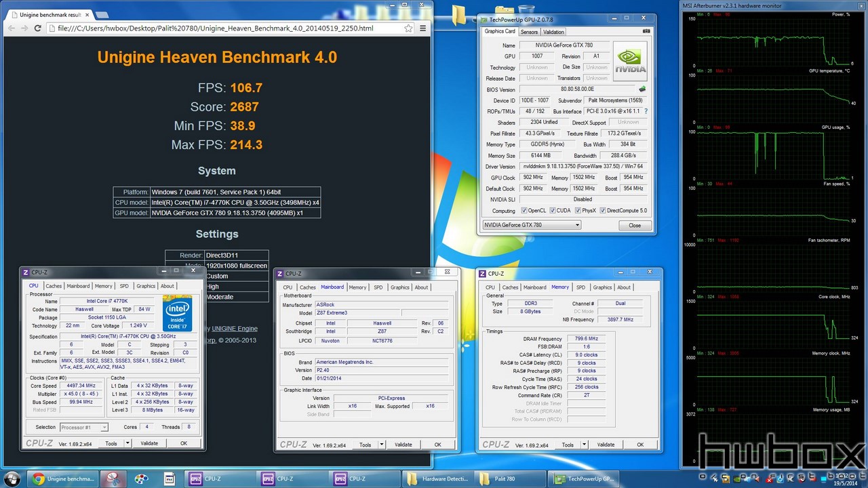The width and height of the screenshot is (868, 488).
Task: Open CPU tab in CPU-Z Memory window
Action: click(x=490, y=287)
